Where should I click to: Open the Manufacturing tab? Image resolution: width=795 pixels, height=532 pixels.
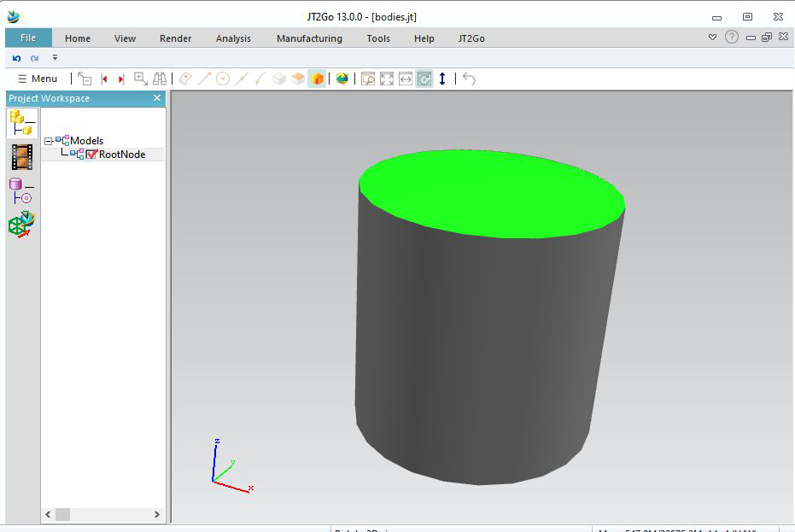(x=309, y=38)
